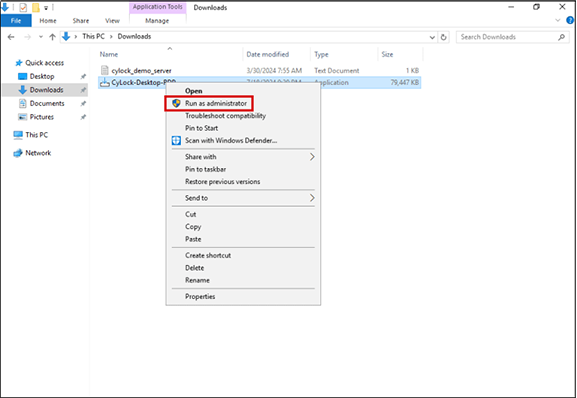Click the Documents icon in sidebar
The width and height of the screenshot is (577, 398).
coord(22,103)
